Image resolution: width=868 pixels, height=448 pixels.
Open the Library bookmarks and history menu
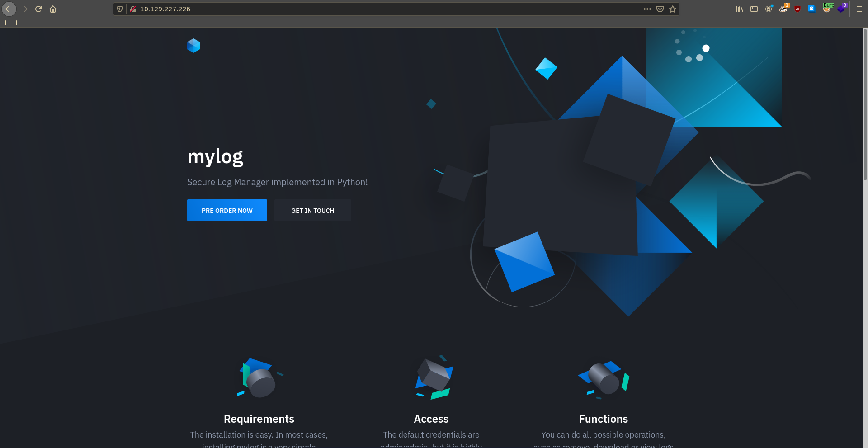click(x=740, y=9)
